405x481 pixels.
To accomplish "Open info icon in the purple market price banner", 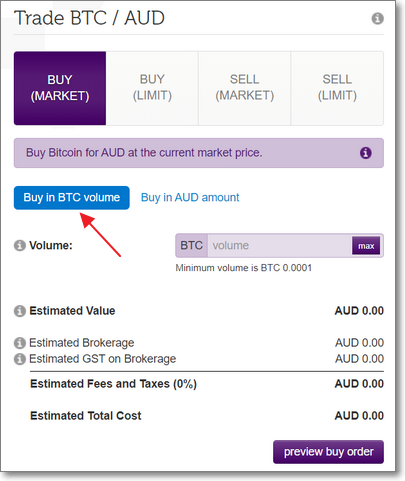I will 365,153.
